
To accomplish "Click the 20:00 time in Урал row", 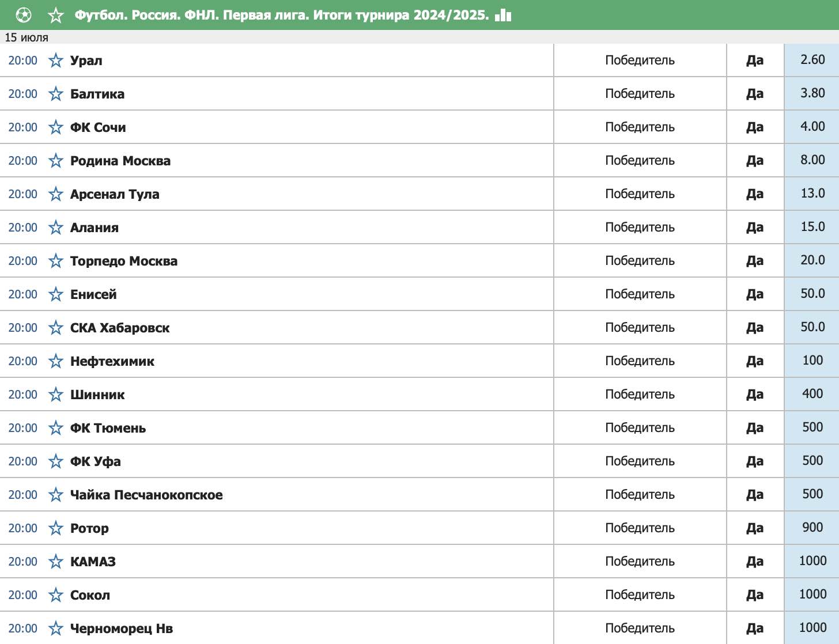I will point(23,60).
